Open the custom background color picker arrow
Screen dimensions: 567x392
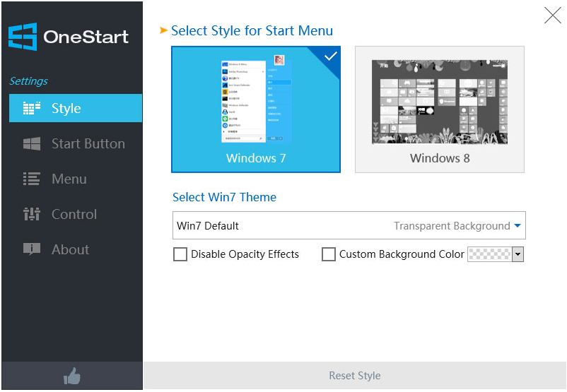click(x=518, y=254)
